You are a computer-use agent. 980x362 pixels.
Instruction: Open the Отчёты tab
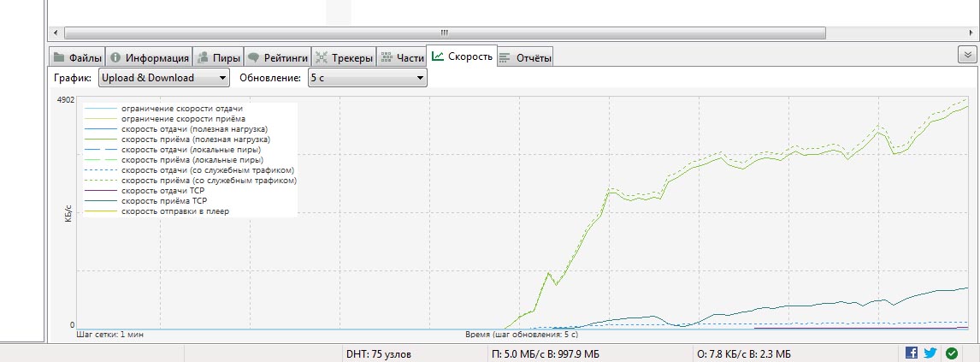(525, 57)
